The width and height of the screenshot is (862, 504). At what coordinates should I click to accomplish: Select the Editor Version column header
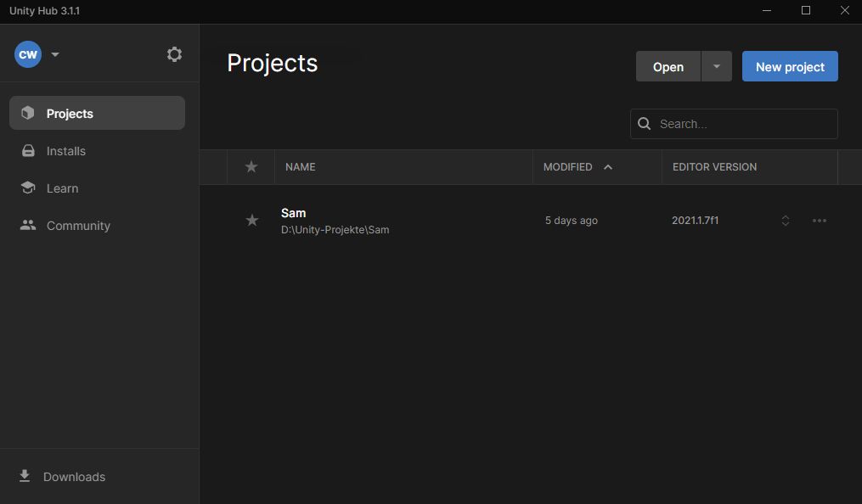tap(714, 166)
